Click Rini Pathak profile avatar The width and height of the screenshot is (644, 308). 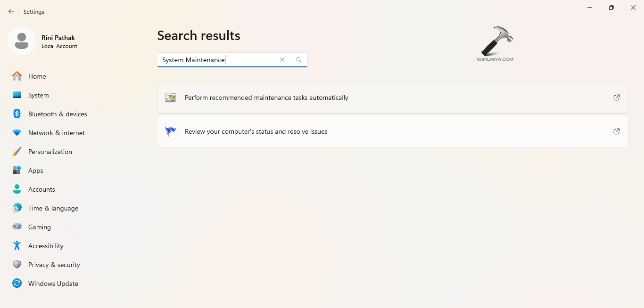point(22,41)
